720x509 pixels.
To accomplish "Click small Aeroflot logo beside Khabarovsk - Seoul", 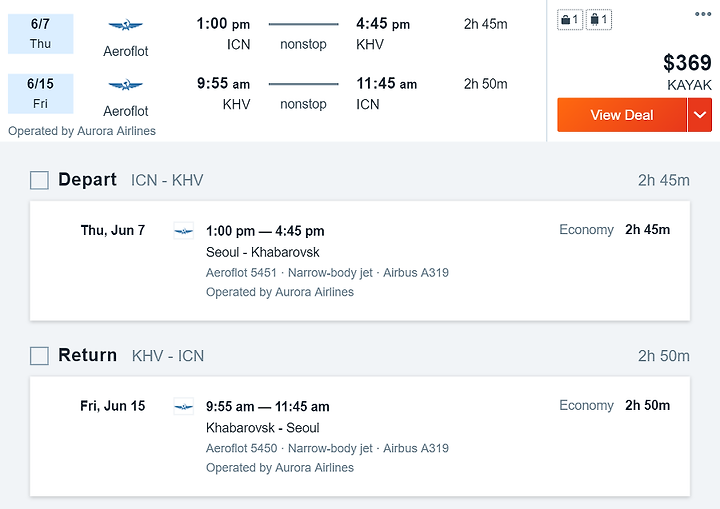I will (x=184, y=406).
